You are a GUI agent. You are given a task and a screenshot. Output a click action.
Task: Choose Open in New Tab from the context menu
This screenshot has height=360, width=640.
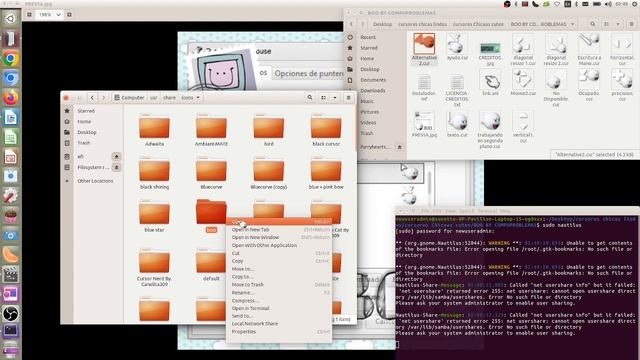coord(279,229)
